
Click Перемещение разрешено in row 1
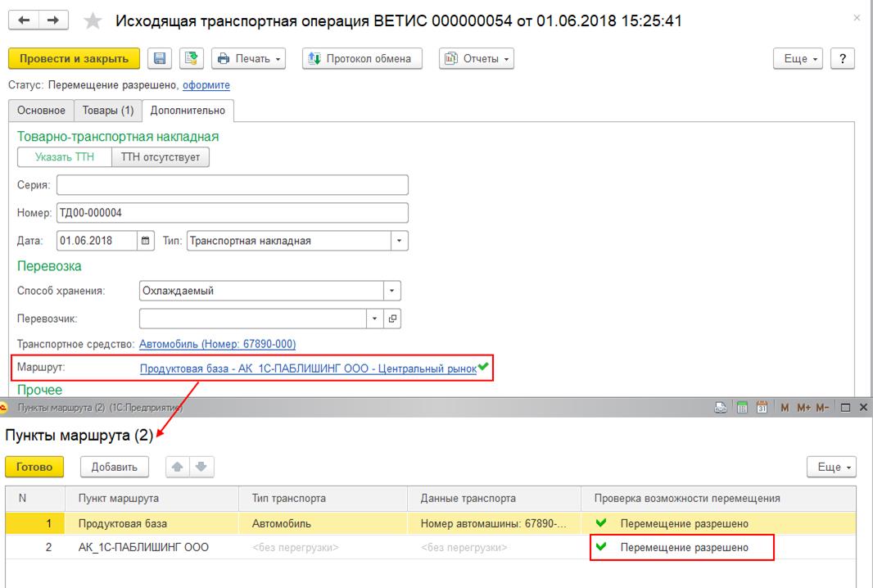coord(684,523)
